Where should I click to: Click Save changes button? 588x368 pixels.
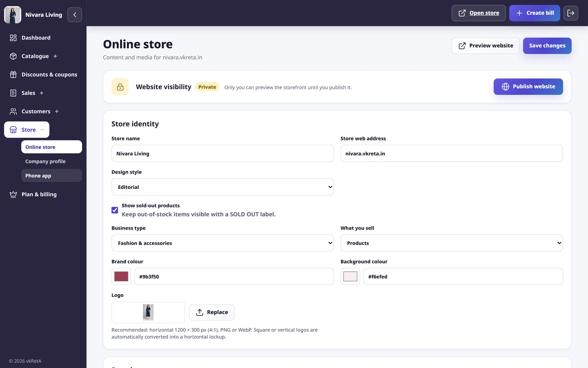click(547, 46)
